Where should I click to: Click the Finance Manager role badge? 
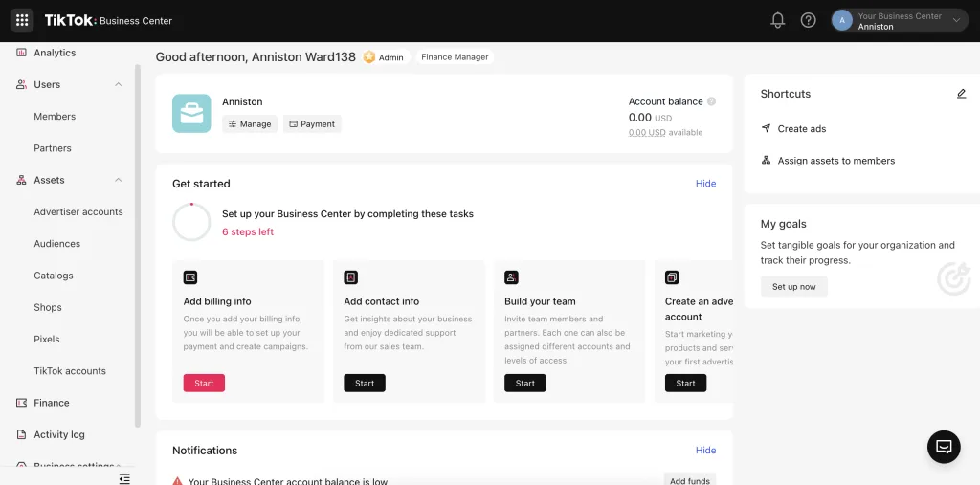pyautogui.click(x=455, y=56)
